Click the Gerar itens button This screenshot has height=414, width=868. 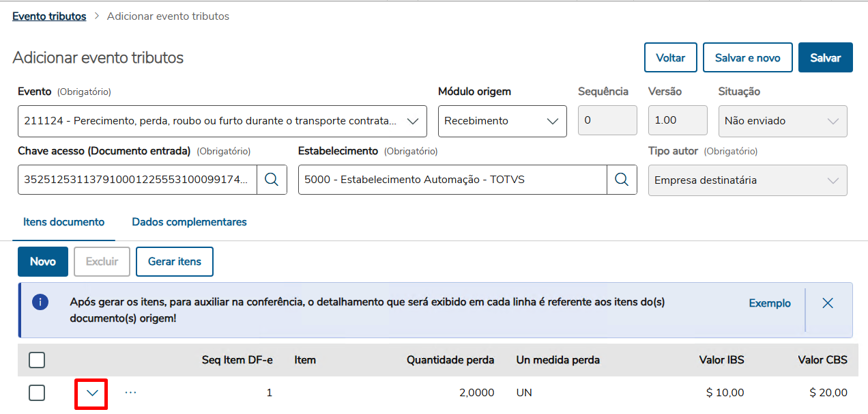(175, 262)
